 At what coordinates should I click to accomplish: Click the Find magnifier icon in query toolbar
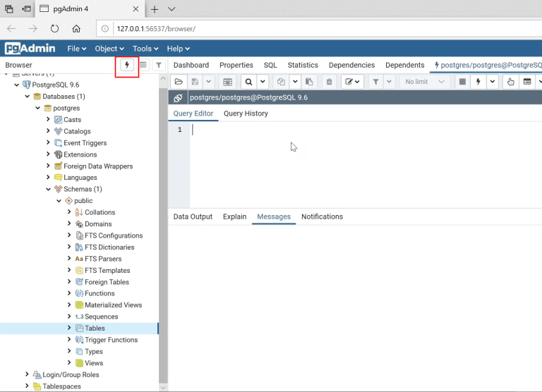pyautogui.click(x=249, y=82)
